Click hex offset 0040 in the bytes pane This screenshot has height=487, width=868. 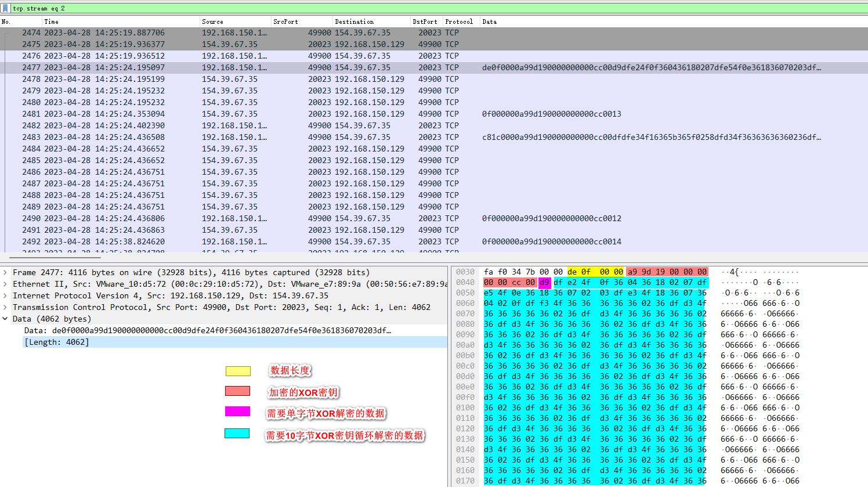tap(465, 282)
